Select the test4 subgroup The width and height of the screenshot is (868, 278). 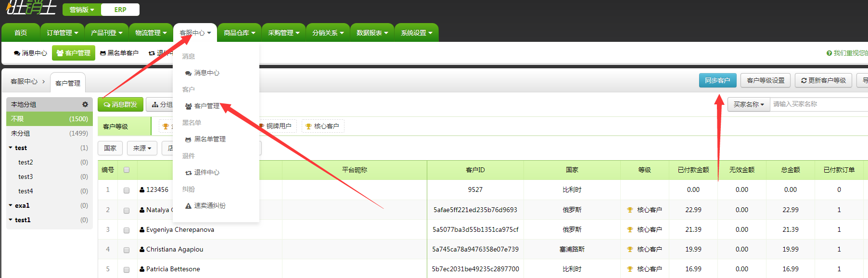point(49,191)
